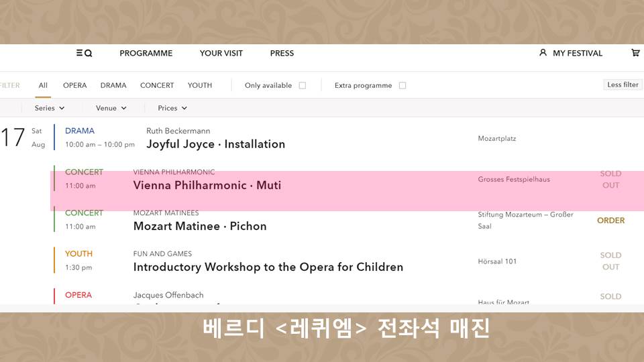Screen dimensions: 644x362
Task: Click ORDER for Mozart Matinee
Action: 610,221
